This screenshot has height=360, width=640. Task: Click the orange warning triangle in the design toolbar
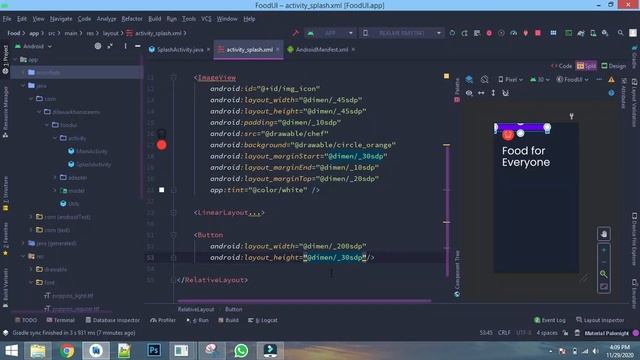point(611,80)
